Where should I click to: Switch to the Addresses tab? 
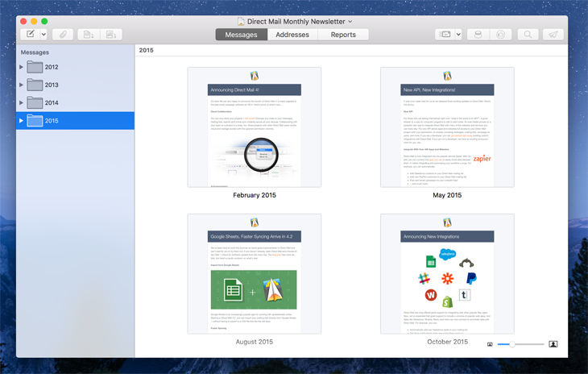pyautogui.click(x=292, y=35)
